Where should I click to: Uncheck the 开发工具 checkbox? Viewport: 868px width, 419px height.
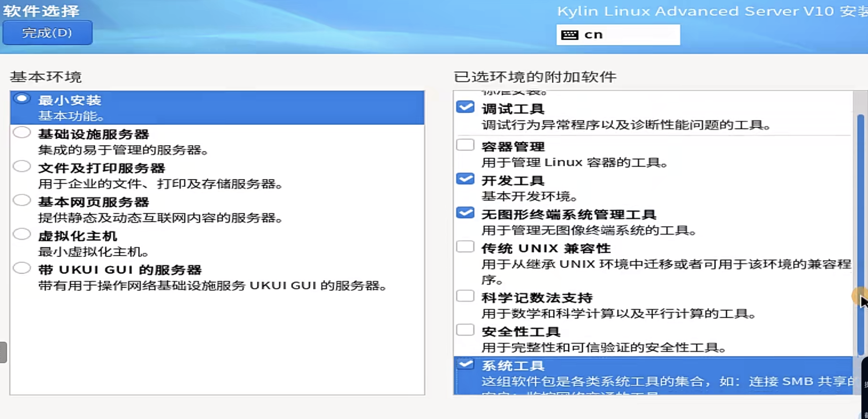pos(465,179)
